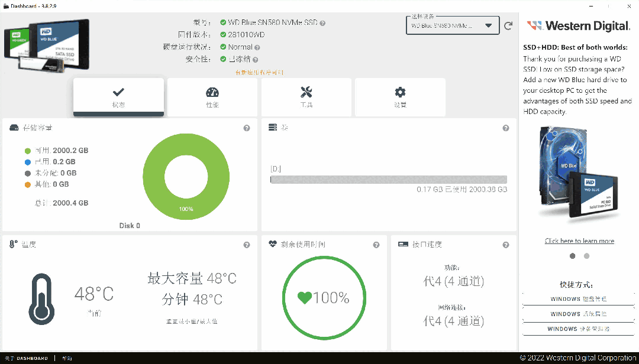
Task: Open the 工具 tools tab
Action: pyautogui.click(x=306, y=97)
